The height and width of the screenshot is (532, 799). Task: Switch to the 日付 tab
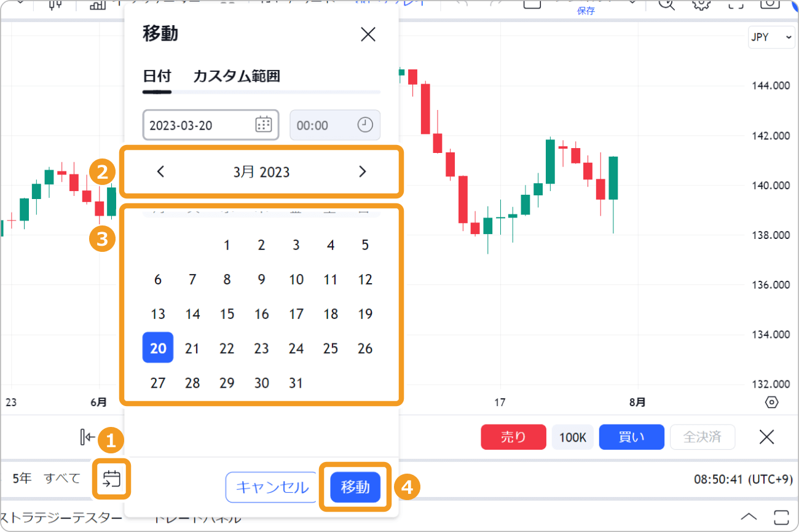click(157, 76)
